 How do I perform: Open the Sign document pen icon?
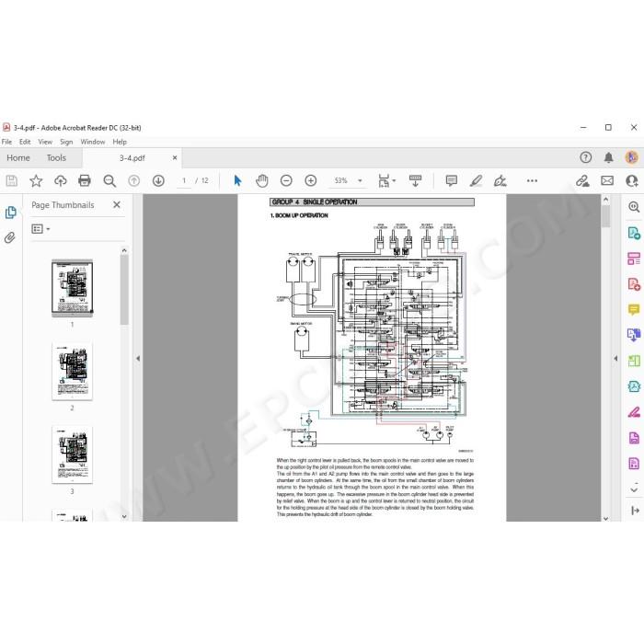tap(500, 180)
